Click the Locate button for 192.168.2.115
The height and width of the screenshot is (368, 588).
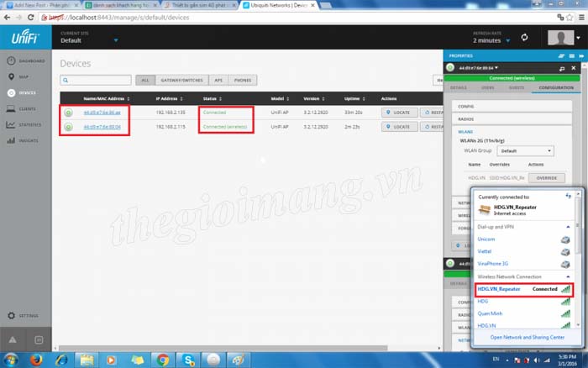(399, 127)
